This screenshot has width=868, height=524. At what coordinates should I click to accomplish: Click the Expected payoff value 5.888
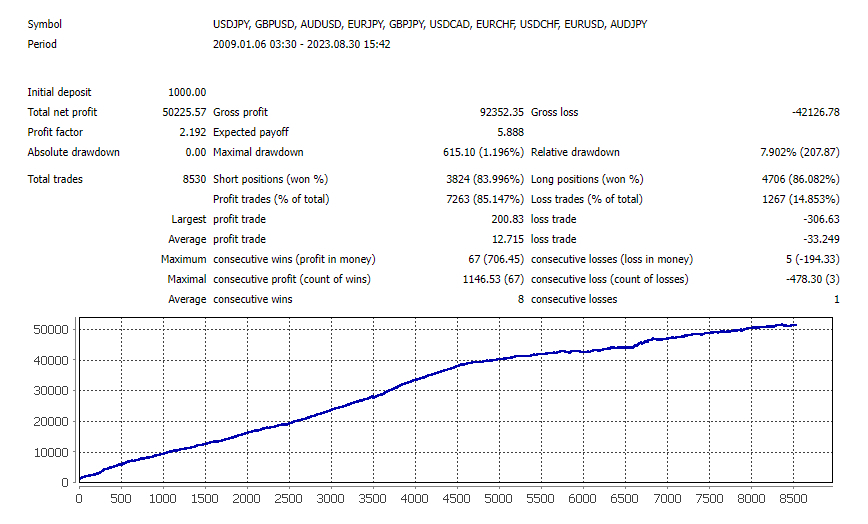tap(510, 132)
